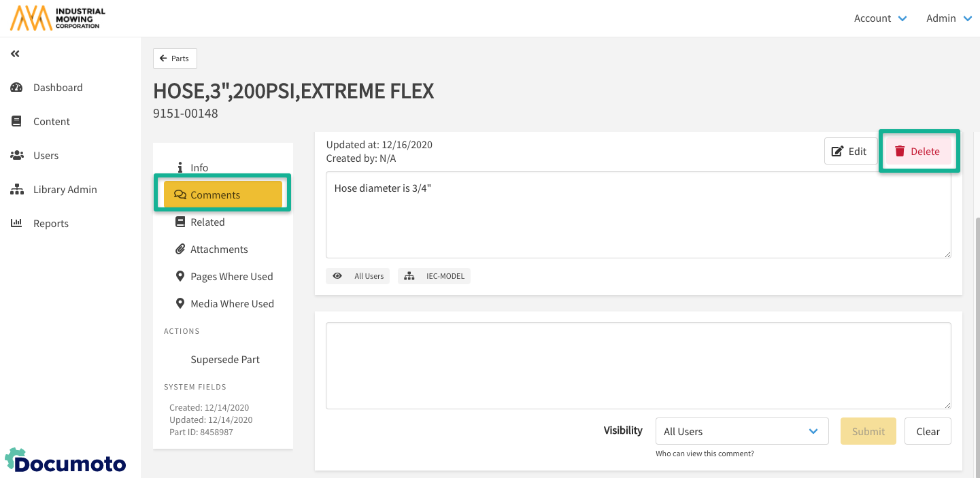980x478 pixels.
Task: Click the Attachments paperclip icon
Action: 180,250
